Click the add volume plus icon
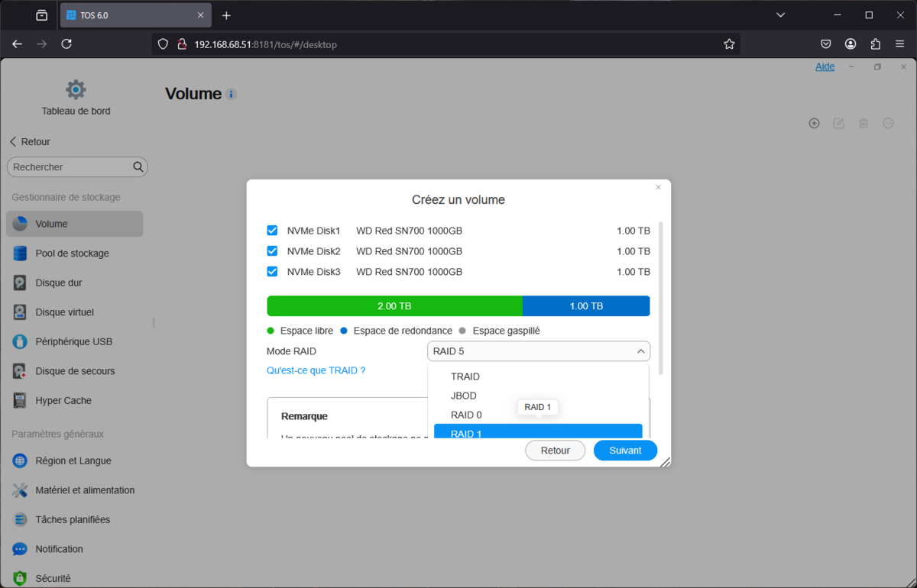This screenshot has height=588, width=917. click(x=814, y=123)
